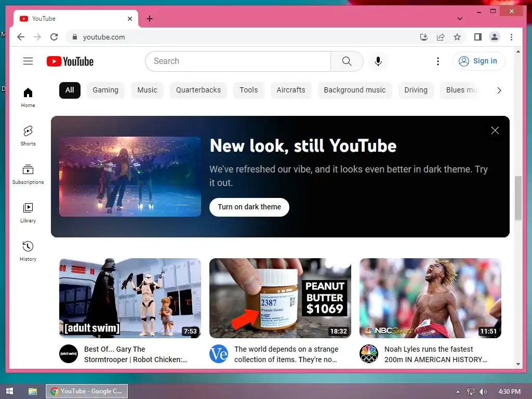Open the Veritasium channel avatar
Viewport: 532px width, 399px height.
(219, 354)
